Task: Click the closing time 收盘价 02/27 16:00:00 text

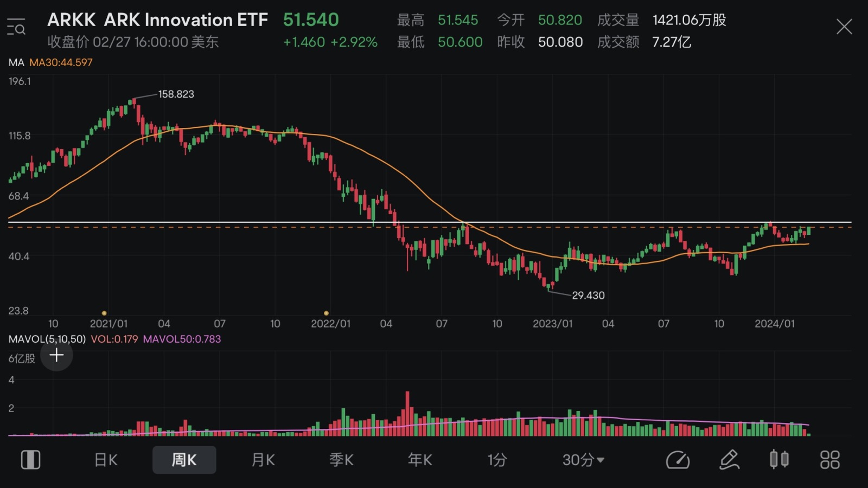Action: click(133, 42)
